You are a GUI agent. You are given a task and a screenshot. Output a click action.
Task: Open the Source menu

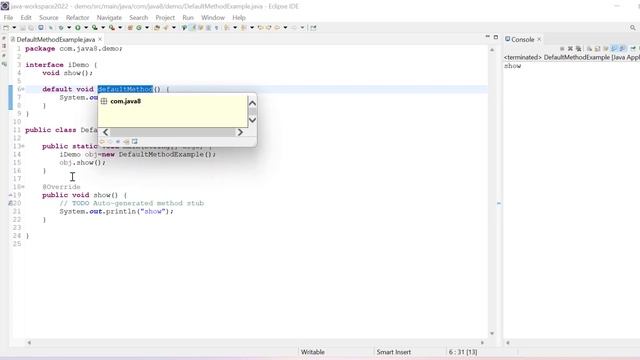point(49,18)
